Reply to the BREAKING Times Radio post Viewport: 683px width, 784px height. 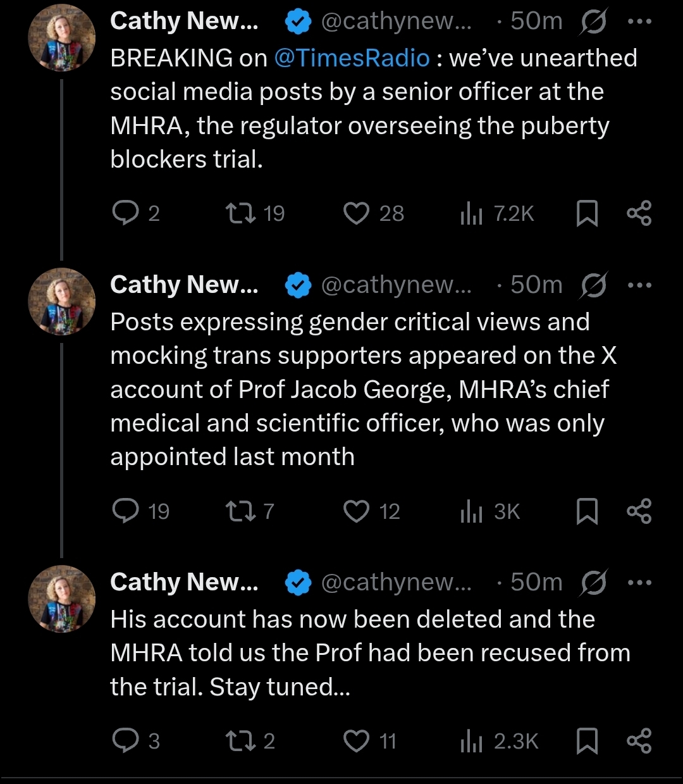[125, 213]
